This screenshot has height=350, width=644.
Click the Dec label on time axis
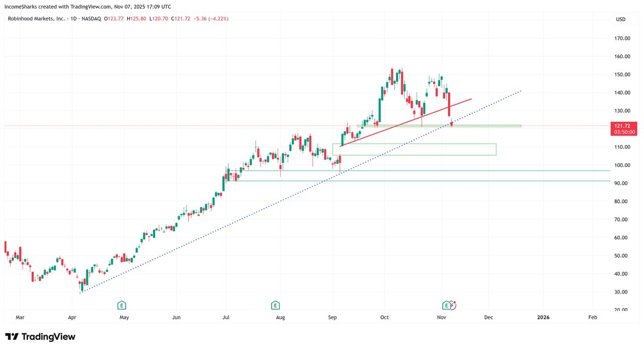coord(488,318)
